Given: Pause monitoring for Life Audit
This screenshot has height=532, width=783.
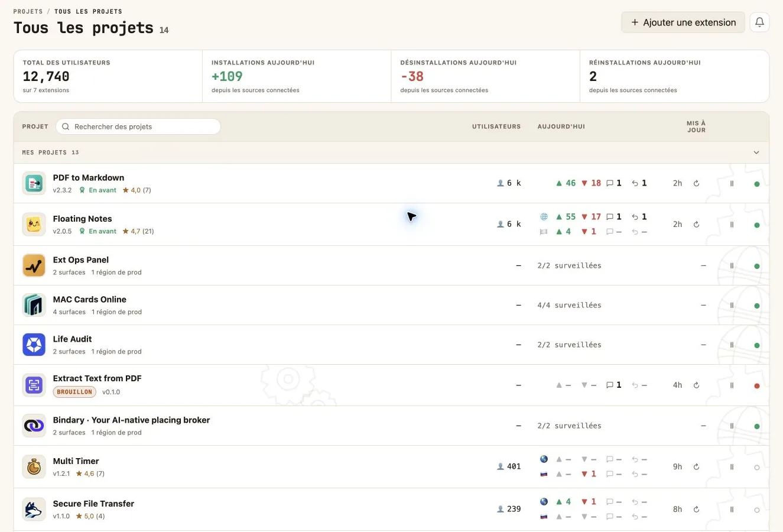Looking at the screenshot, I should click(x=732, y=345).
